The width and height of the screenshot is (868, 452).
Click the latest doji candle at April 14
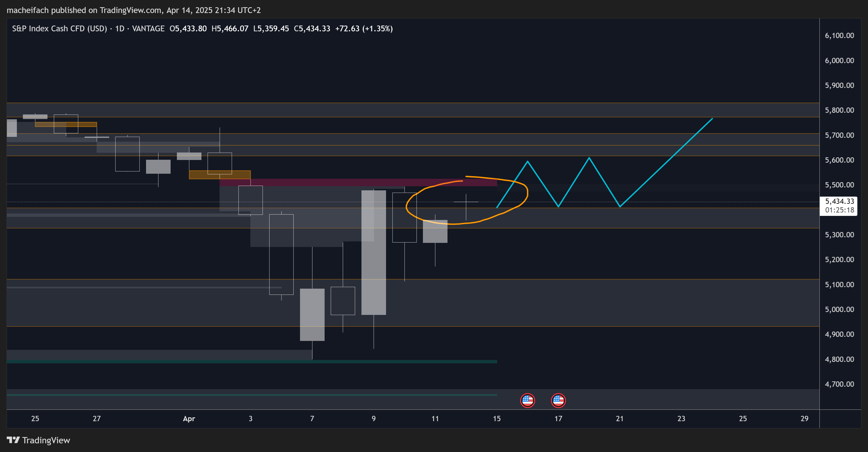(466, 202)
